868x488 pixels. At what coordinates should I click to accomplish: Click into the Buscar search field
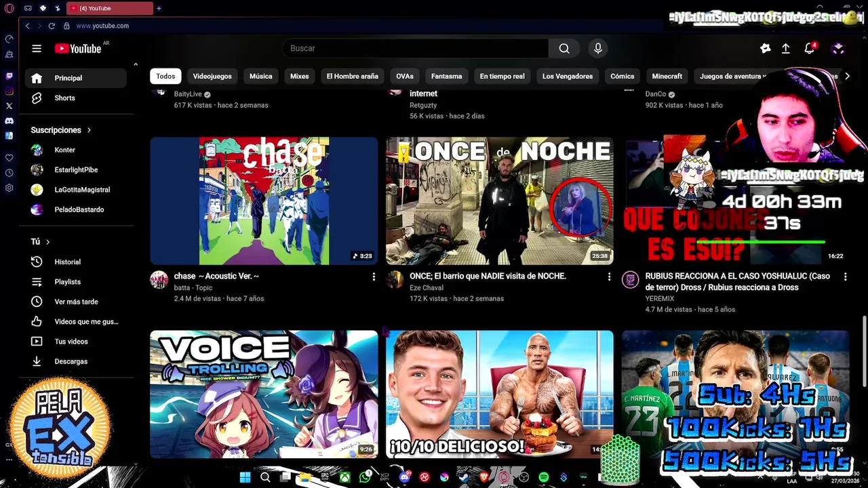[415, 48]
